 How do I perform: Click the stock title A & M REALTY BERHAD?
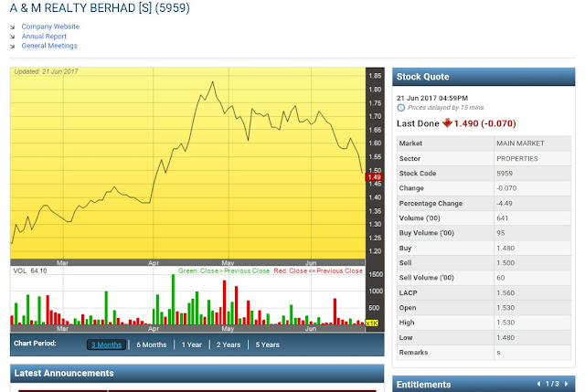pos(100,8)
